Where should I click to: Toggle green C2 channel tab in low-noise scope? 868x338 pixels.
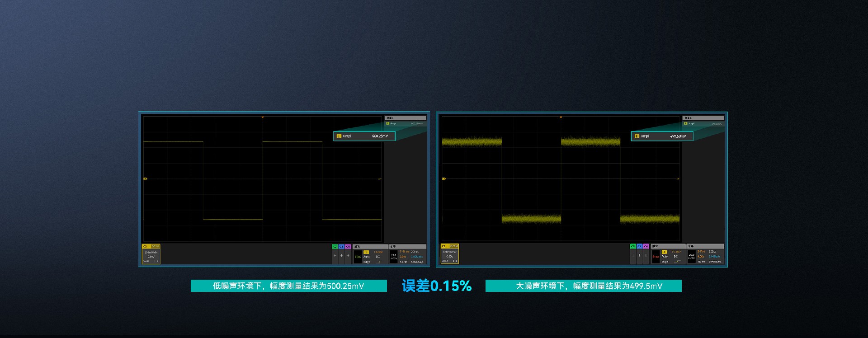[x=335, y=247]
